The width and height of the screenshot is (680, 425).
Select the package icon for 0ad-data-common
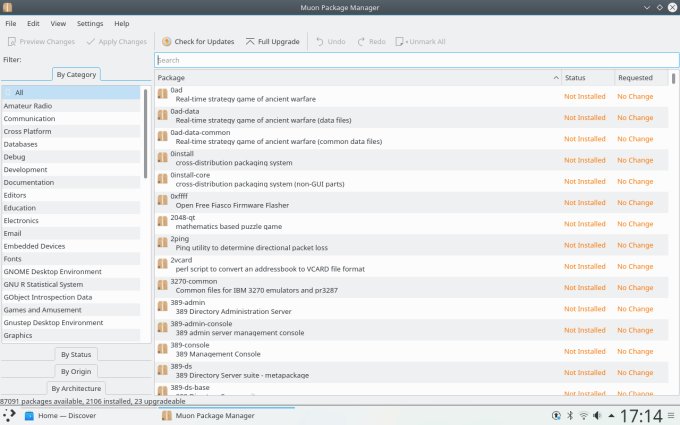click(163, 136)
